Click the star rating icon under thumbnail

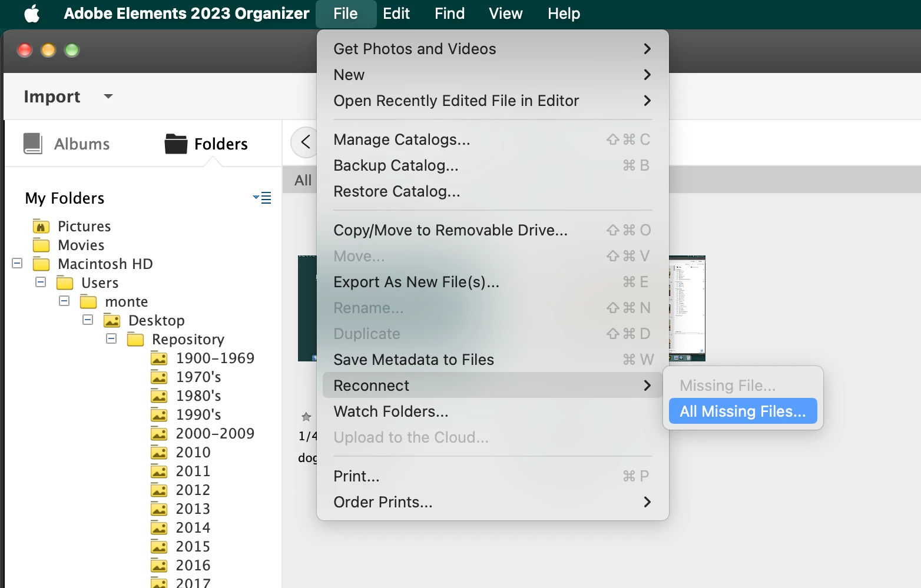coord(306,417)
